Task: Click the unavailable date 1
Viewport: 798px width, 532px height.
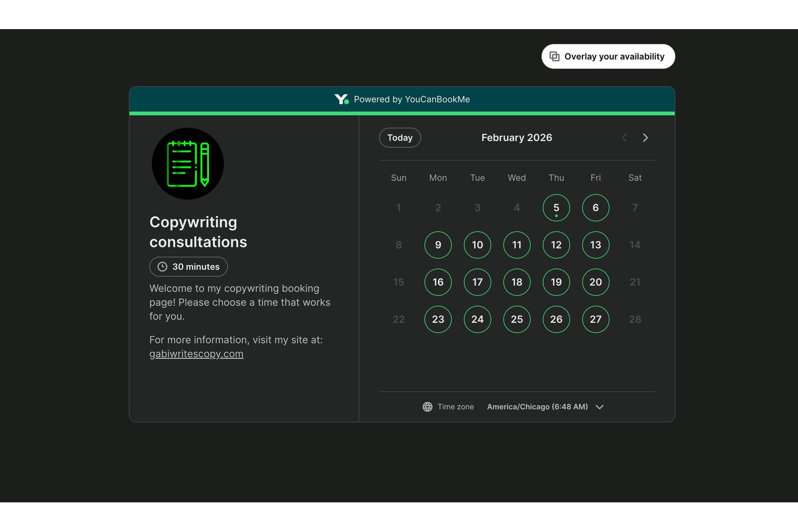Action: (x=399, y=208)
